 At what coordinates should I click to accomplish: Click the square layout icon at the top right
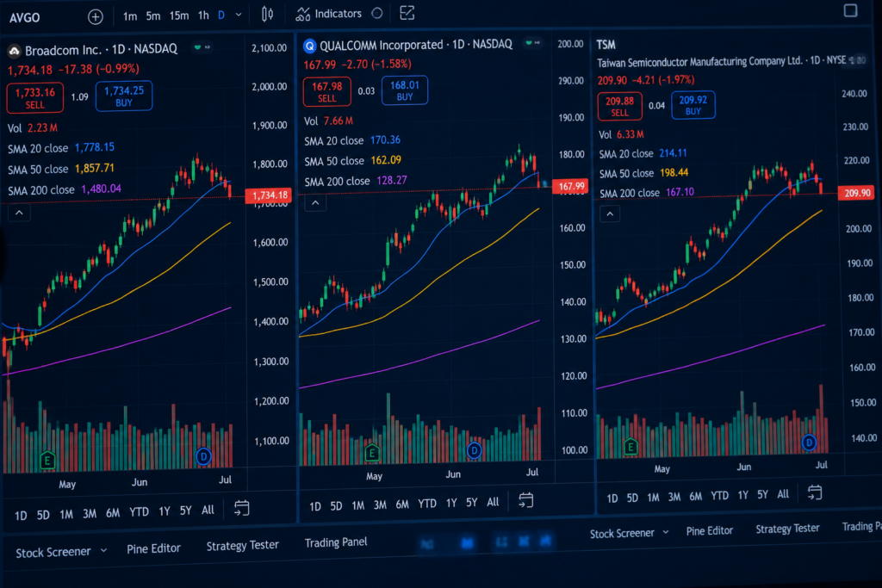850,10
